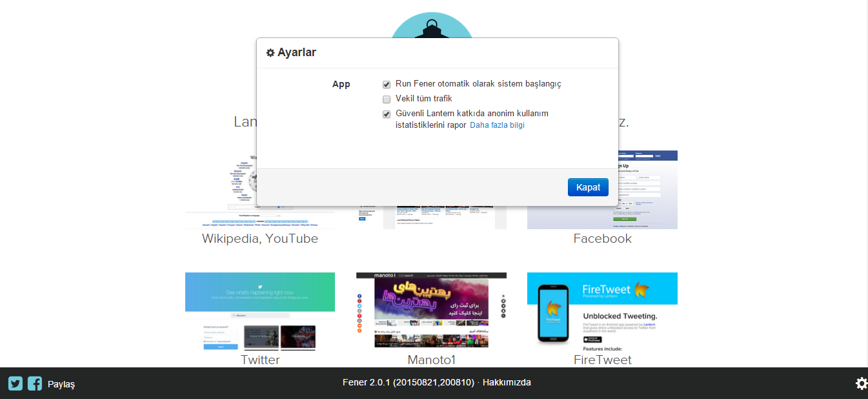The width and height of the screenshot is (868, 399).
Task: Enable the "Vekil tüm trafik" checkbox
Action: click(x=387, y=99)
